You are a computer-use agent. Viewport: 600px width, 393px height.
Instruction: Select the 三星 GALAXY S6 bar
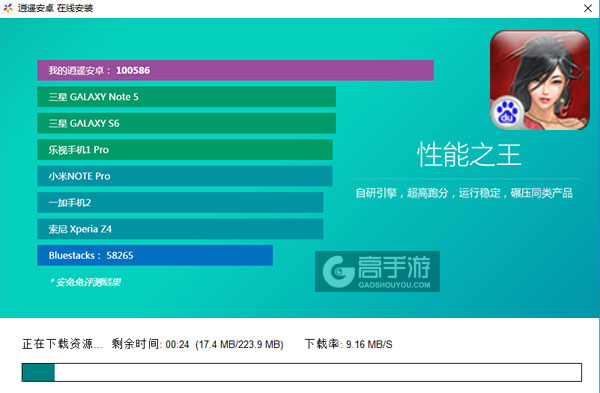[186, 123]
